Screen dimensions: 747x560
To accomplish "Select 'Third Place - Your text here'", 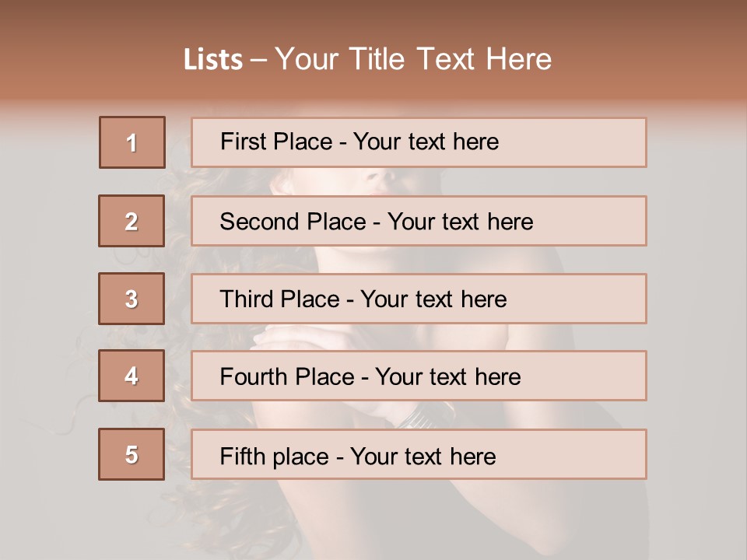I will coord(363,299).
